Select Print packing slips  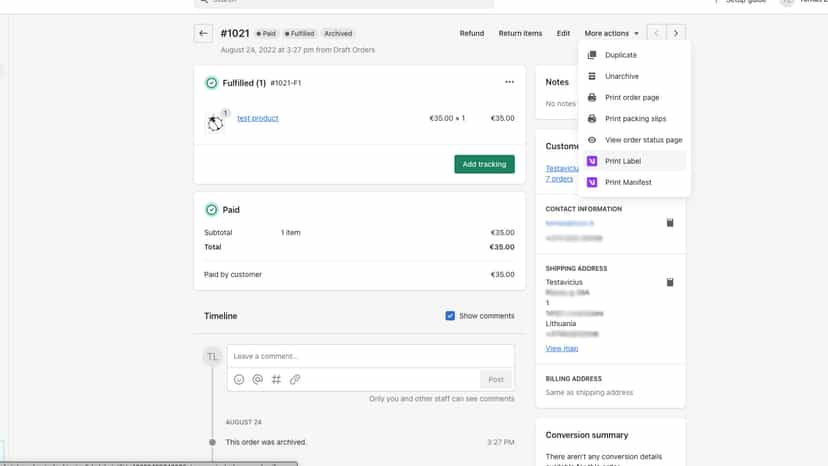[634, 118]
